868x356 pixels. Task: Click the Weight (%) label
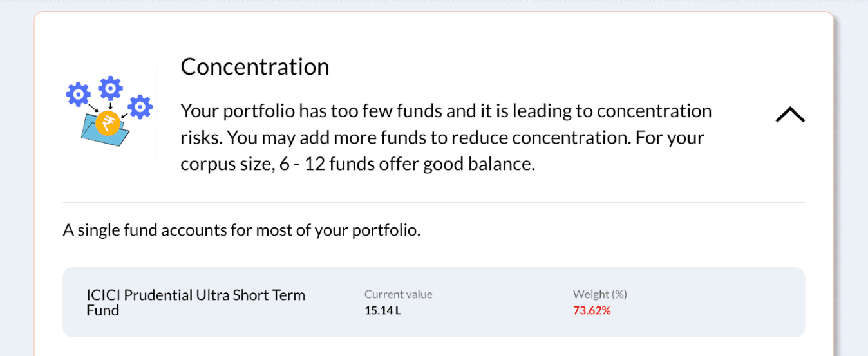click(600, 294)
